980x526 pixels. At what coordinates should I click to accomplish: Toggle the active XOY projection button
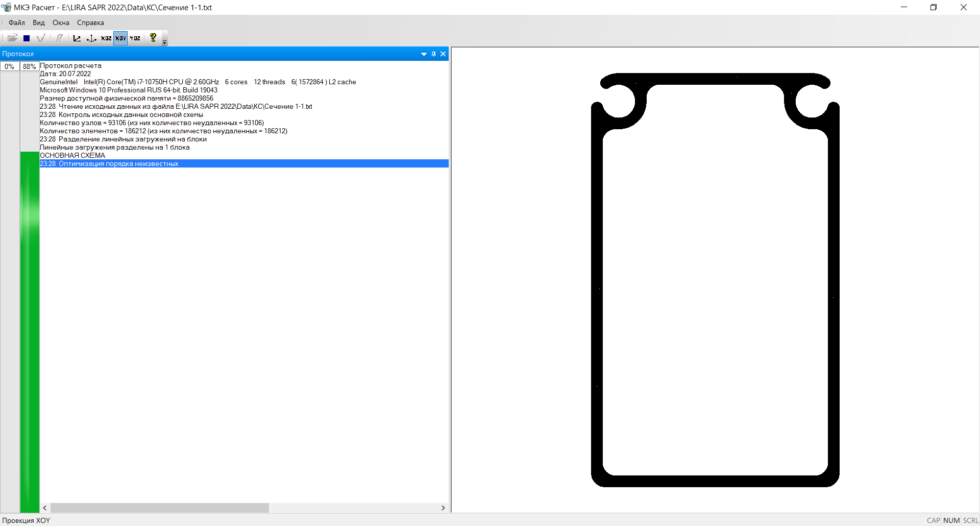click(120, 38)
